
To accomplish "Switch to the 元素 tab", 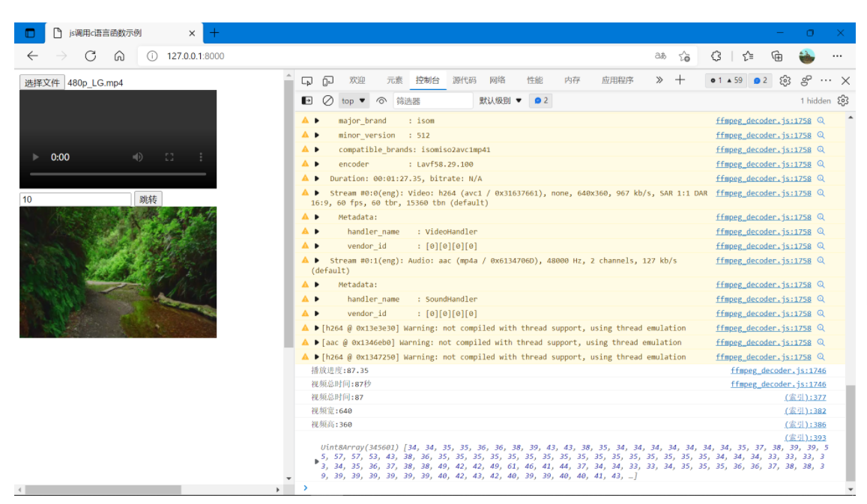I will pyautogui.click(x=394, y=81).
